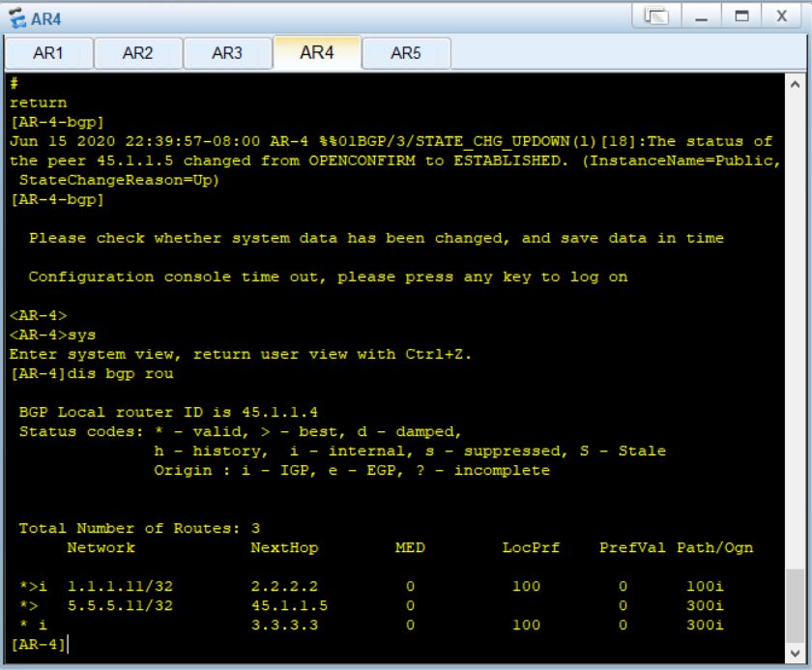Click the 'Configuration console time out' message

(x=329, y=277)
